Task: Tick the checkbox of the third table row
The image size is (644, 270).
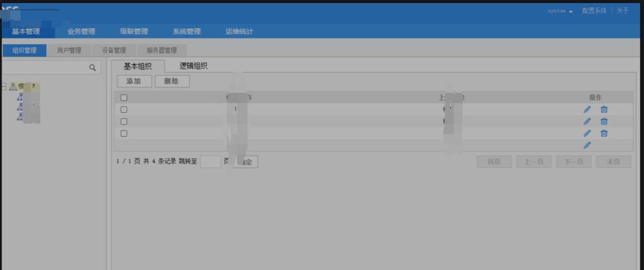Action: [x=124, y=133]
